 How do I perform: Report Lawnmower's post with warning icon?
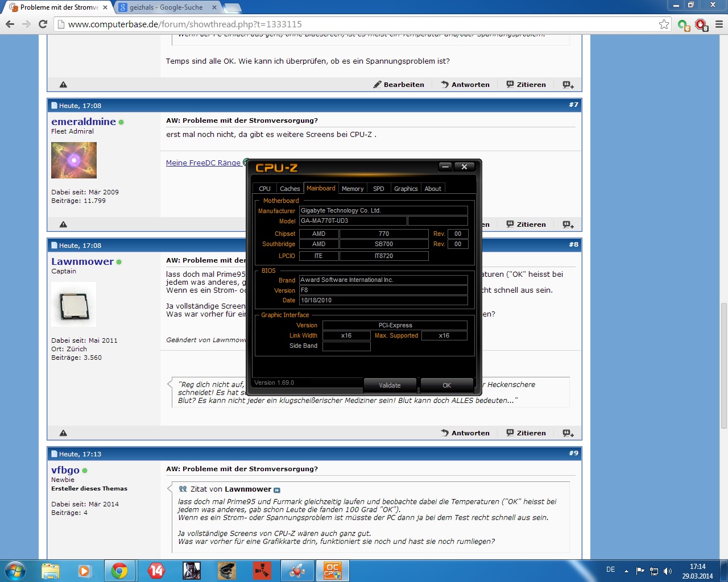click(63, 433)
